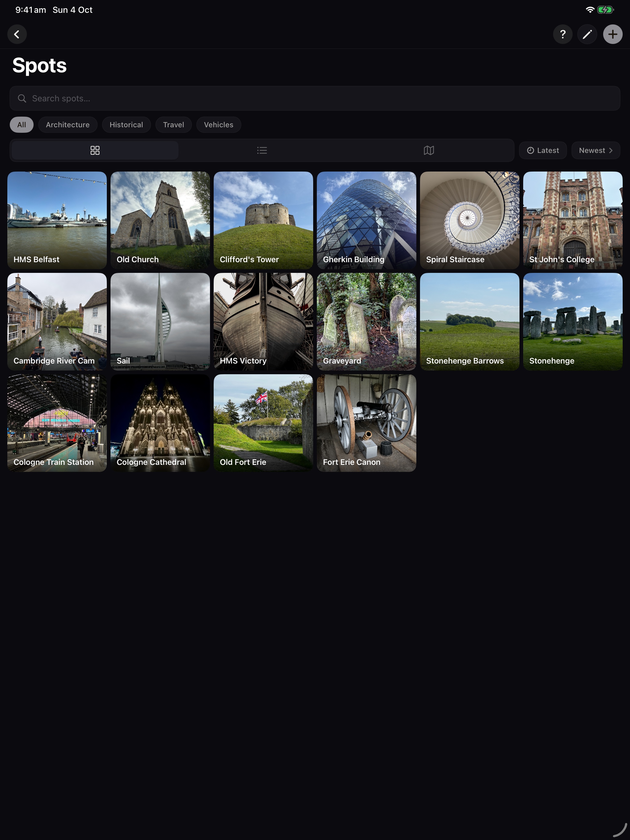Viewport: 630px width, 840px height.
Task: Switch to map view icon
Action: tap(429, 150)
